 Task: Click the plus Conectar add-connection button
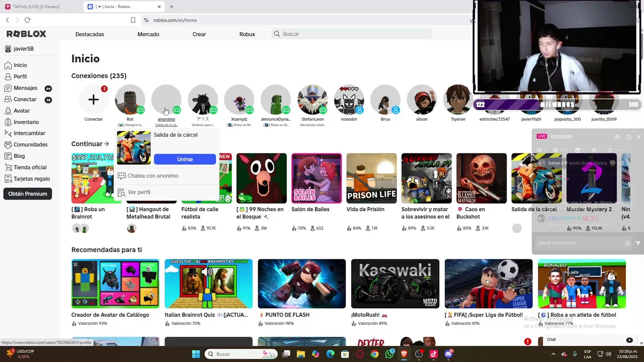coord(94,100)
